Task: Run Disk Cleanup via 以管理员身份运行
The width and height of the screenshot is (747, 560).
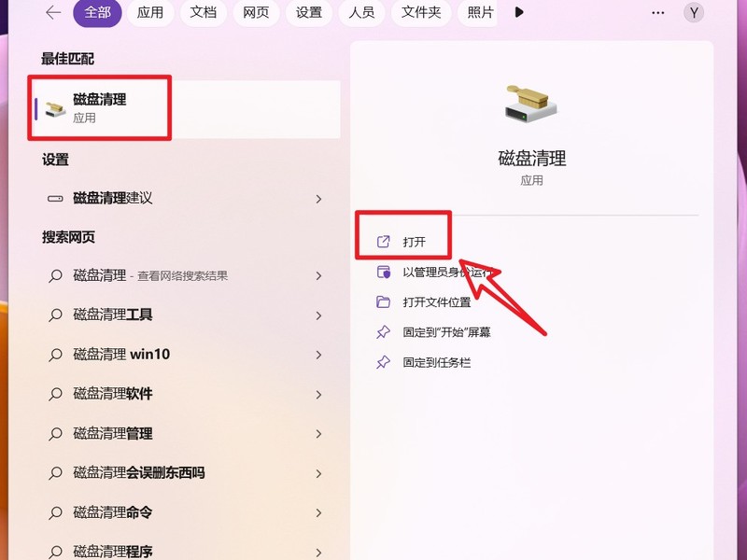Action: coord(434,273)
